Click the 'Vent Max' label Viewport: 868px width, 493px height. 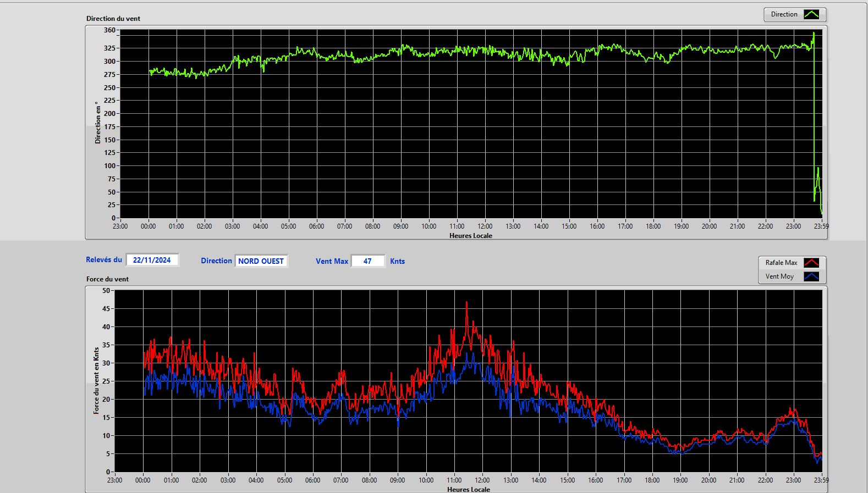pyautogui.click(x=332, y=261)
